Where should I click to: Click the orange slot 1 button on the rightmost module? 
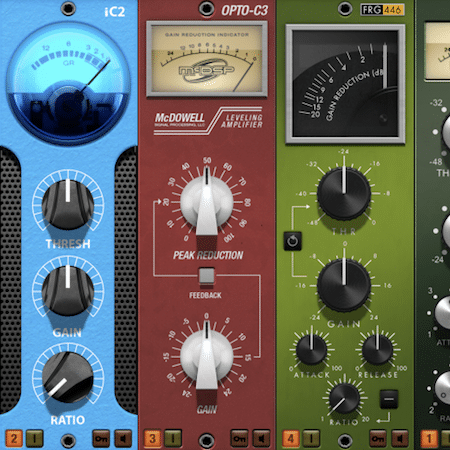[429, 438]
